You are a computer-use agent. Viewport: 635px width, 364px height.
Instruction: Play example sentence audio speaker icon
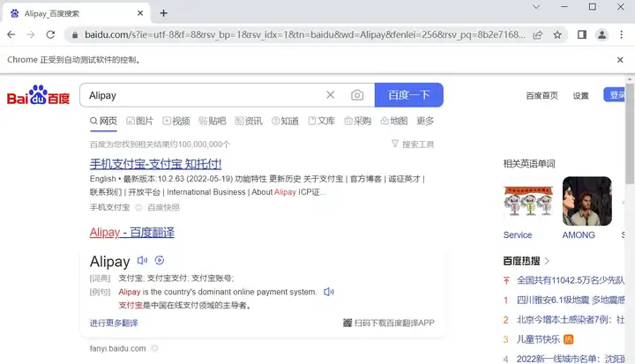pyautogui.click(x=329, y=292)
